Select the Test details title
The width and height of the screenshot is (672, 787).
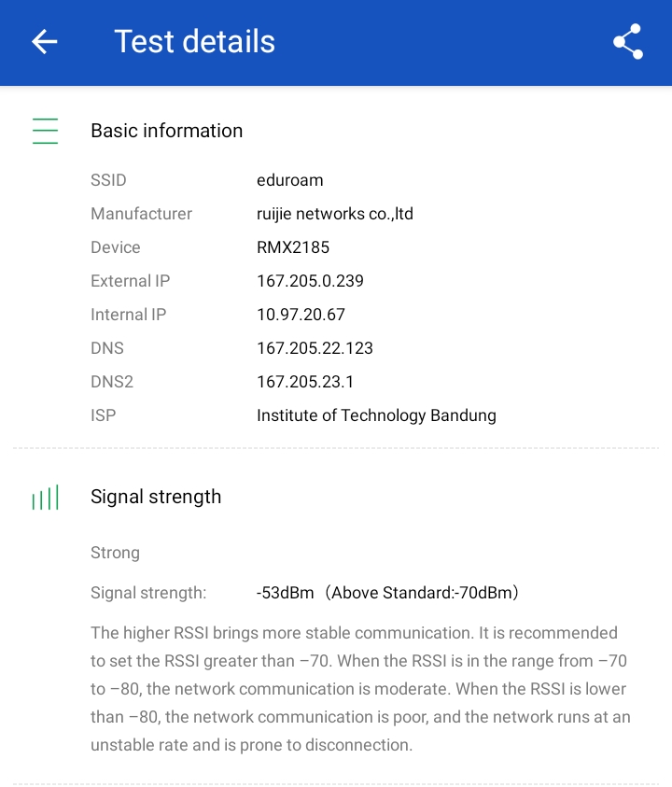(194, 42)
